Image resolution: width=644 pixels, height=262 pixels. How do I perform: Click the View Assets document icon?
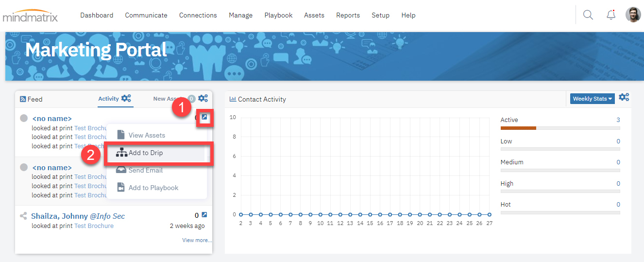121,135
